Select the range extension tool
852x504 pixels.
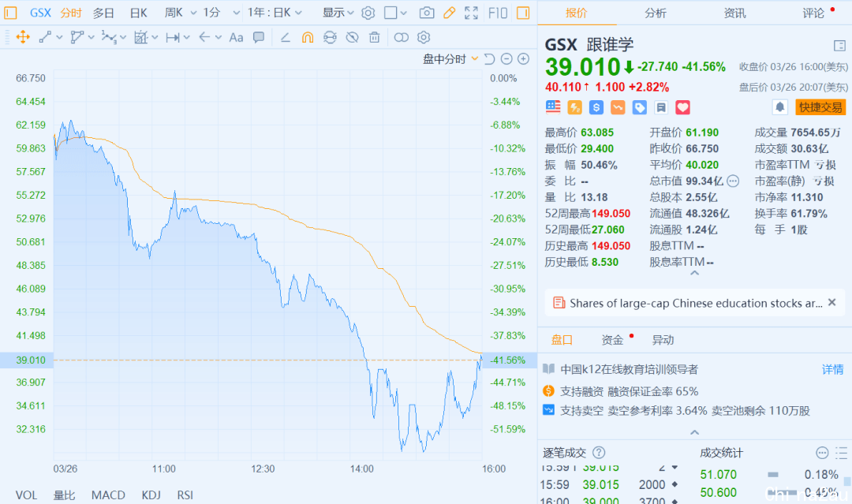tap(173, 37)
